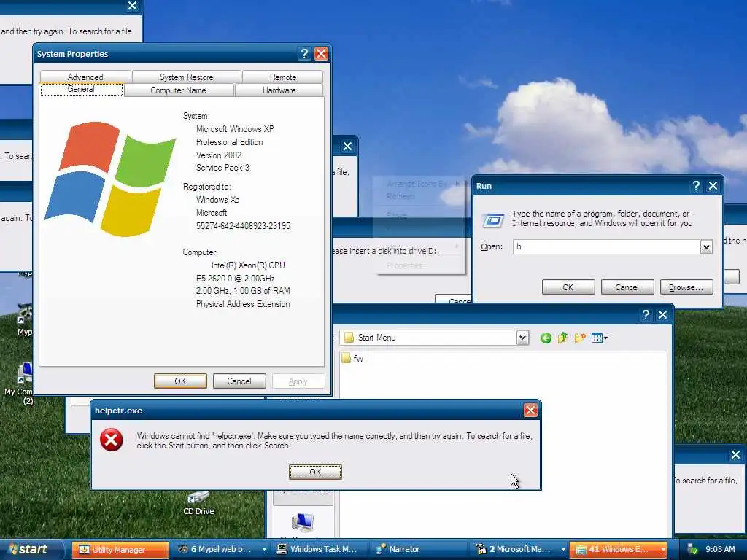This screenshot has width=747, height=560.
Task: Click the product ID 55274-642-4406923-23195
Action: [x=243, y=226]
